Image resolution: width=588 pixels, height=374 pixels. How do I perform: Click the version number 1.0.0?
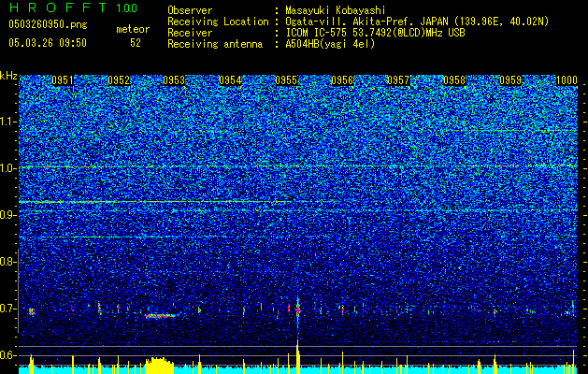[126, 7]
